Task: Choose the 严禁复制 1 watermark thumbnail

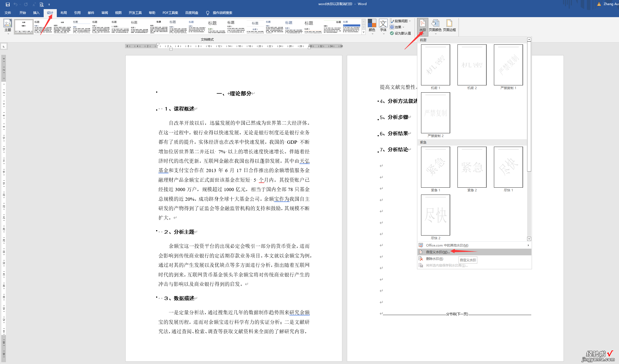Action: click(508, 65)
